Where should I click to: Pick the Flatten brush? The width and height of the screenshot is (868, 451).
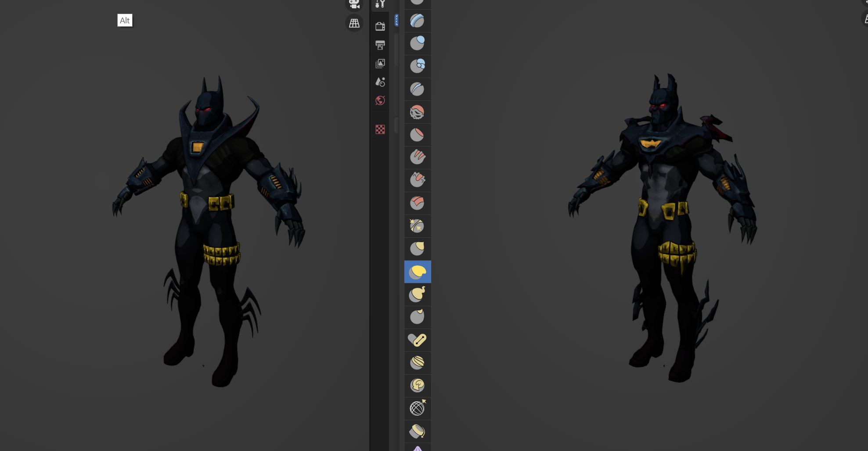click(417, 135)
